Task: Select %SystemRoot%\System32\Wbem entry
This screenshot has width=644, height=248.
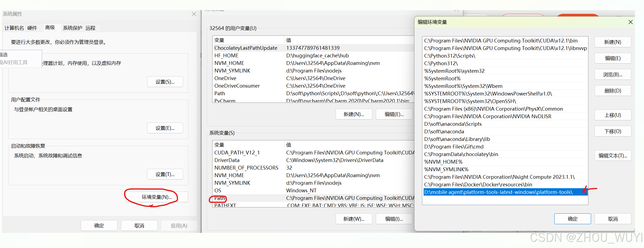Action: (505, 86)
